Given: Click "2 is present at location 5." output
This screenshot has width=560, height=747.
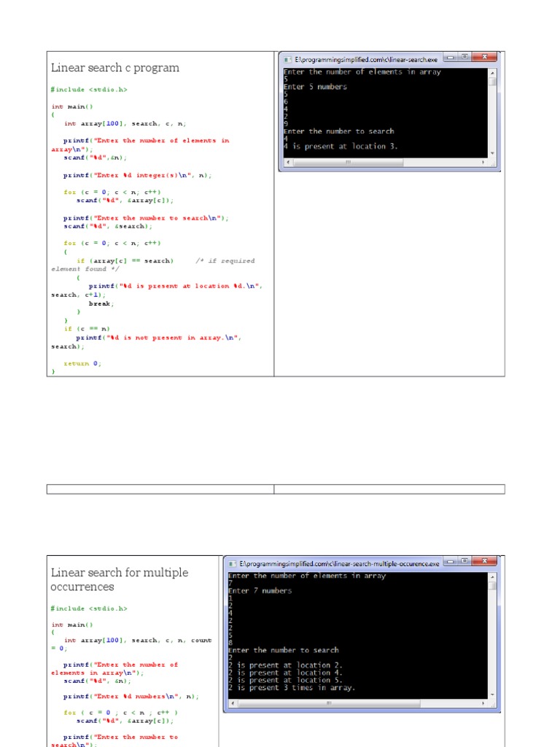Looking at the screenshot, I should tap(285, 681).
